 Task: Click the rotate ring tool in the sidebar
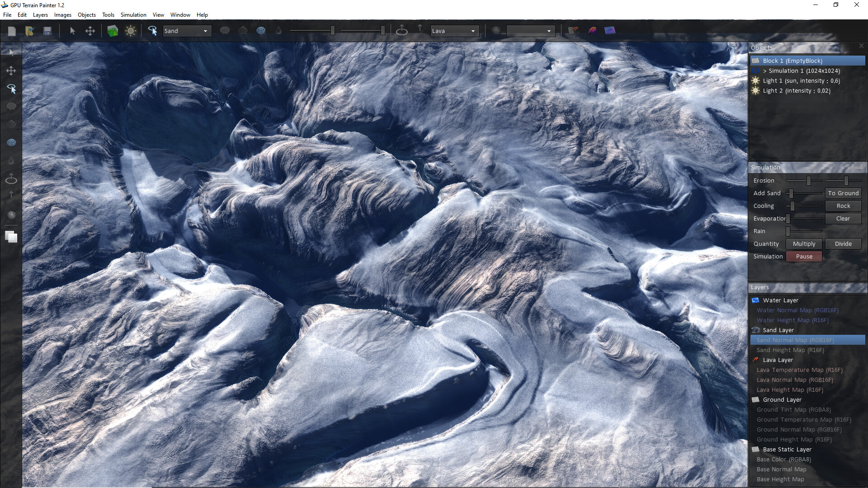click(x=11, y=178)
